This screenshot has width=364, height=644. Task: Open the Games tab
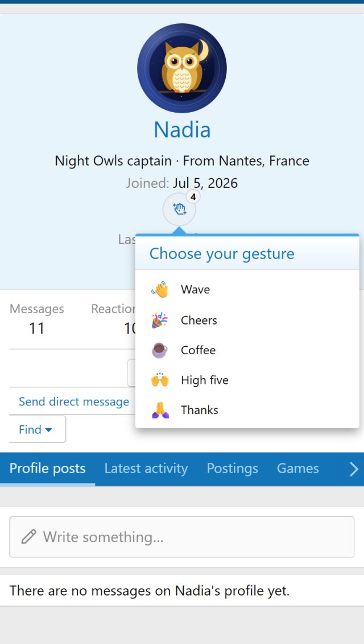[x=298, y=469]
